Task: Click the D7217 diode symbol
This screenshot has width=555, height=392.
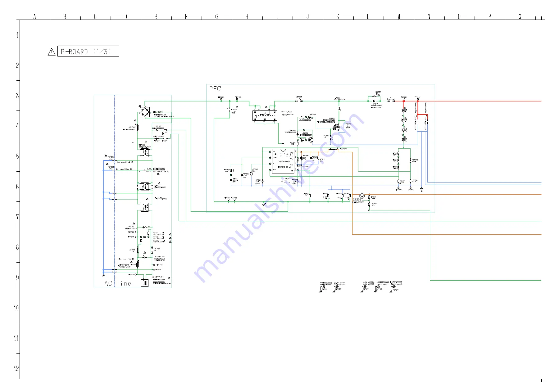Action: (374, 101)
